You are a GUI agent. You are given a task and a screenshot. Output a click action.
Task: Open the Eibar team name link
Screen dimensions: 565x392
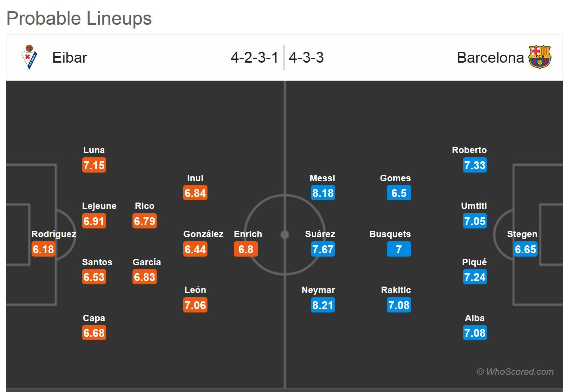[x=70, y=58]
